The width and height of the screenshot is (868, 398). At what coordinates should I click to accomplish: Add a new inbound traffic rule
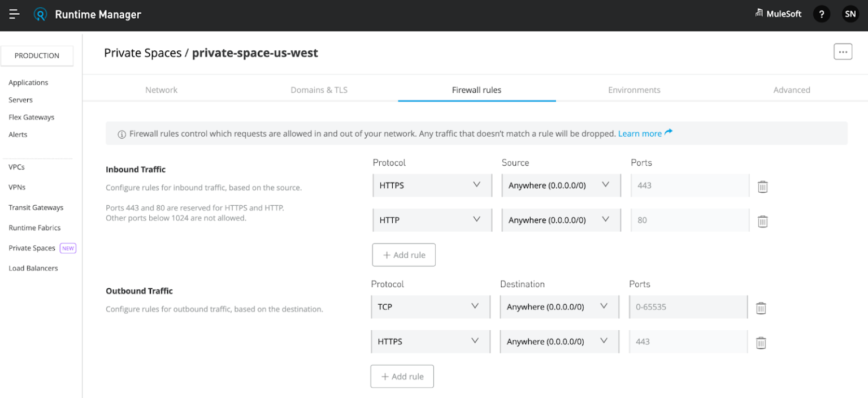[403, 254]
